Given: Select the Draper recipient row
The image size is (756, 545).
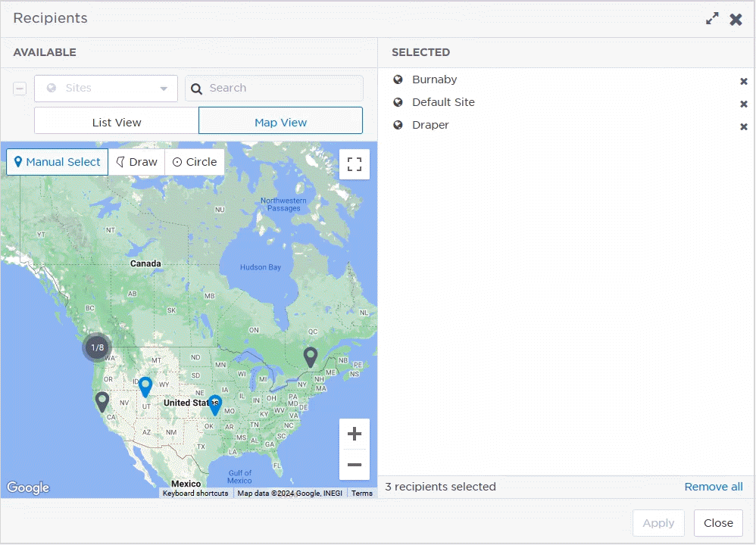Looking at the screenshot, I should click(567, 126).
